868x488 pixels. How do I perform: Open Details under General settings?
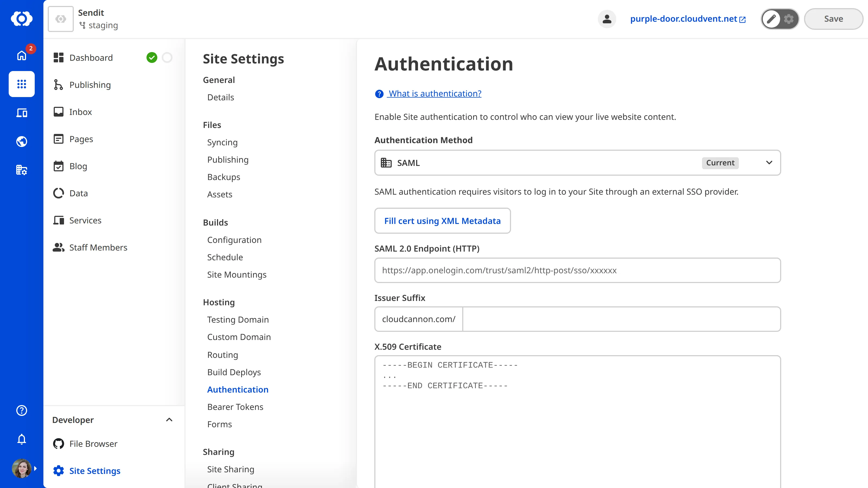tap(221, 97)
